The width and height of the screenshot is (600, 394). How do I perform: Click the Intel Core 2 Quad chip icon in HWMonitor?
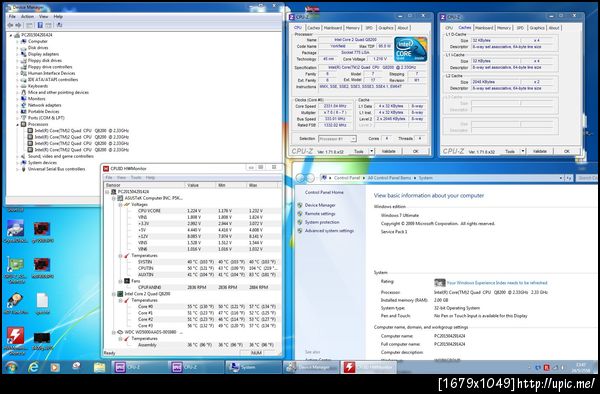click(x=120, y=294)
